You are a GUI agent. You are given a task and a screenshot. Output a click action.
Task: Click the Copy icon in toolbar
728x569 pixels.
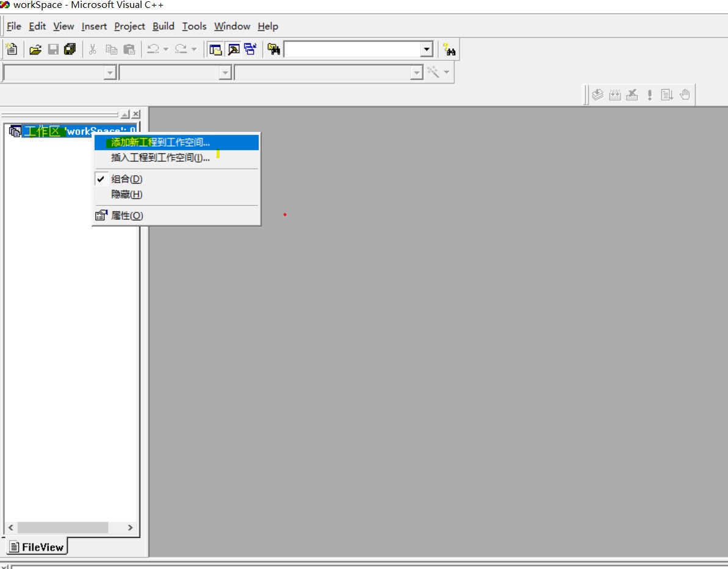point(112,49)
